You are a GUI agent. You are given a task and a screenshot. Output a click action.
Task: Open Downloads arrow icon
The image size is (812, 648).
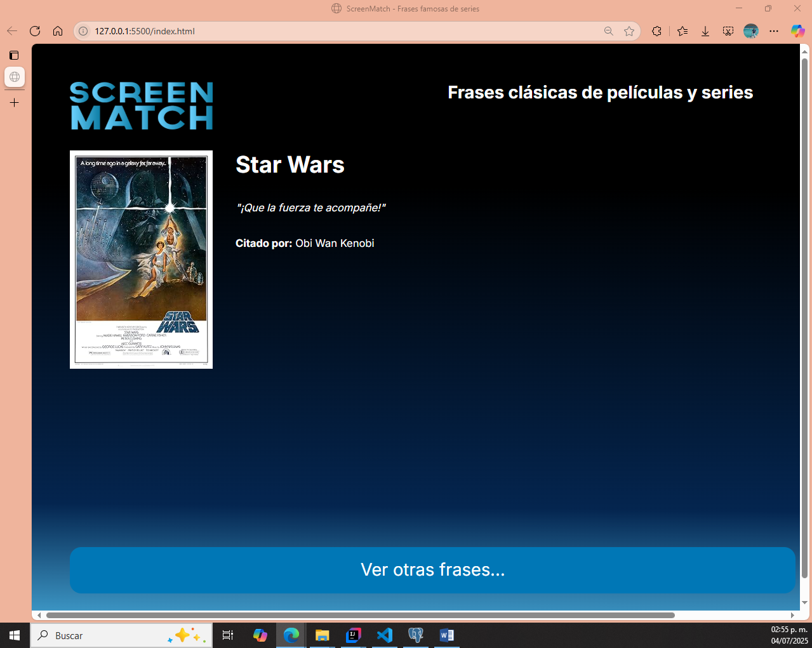[705, 31]
